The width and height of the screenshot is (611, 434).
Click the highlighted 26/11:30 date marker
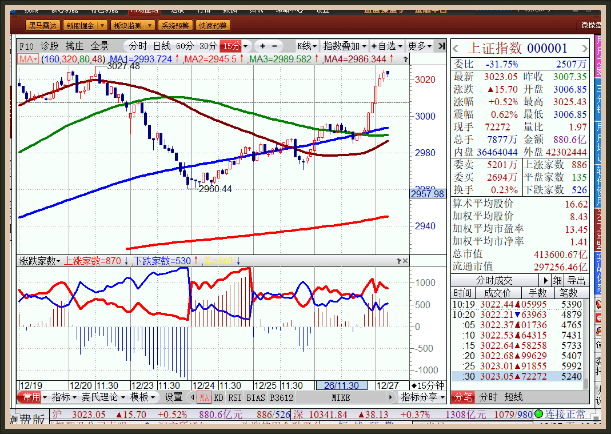pyautogui.click(x=341, y=386)
